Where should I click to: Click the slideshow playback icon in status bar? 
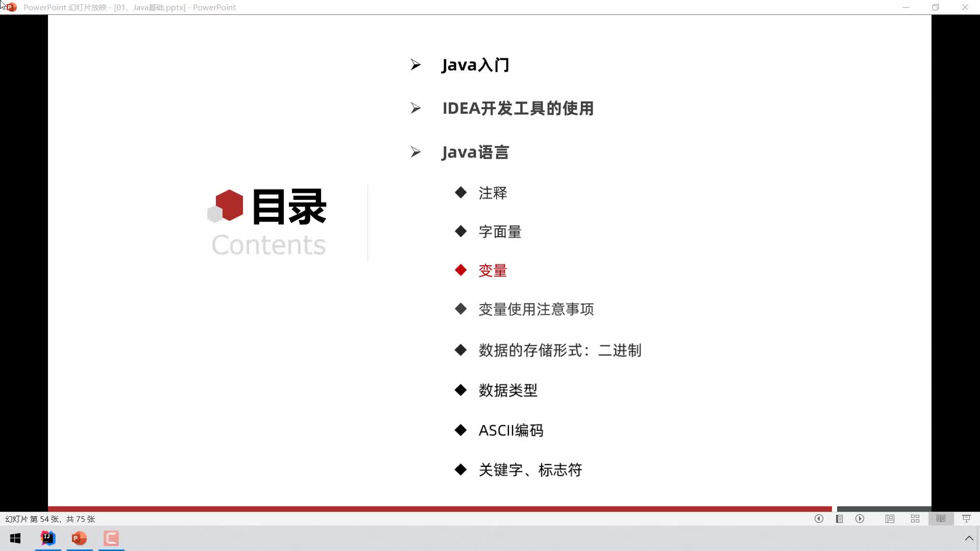(861, 519)
